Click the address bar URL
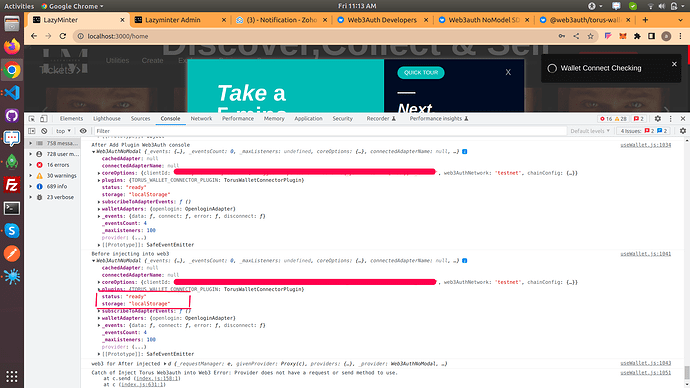Viewport: 690px width, 388px height. point(118,36)
